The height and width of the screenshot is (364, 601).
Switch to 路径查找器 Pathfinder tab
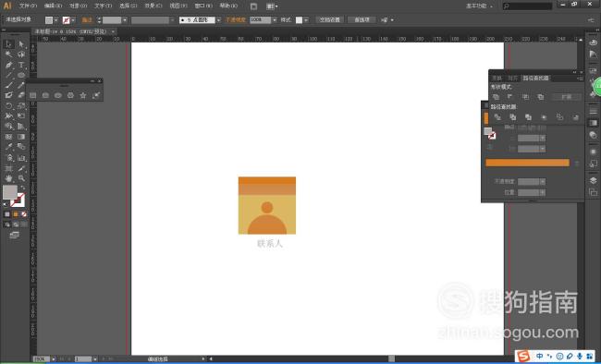tap(536, 79)
